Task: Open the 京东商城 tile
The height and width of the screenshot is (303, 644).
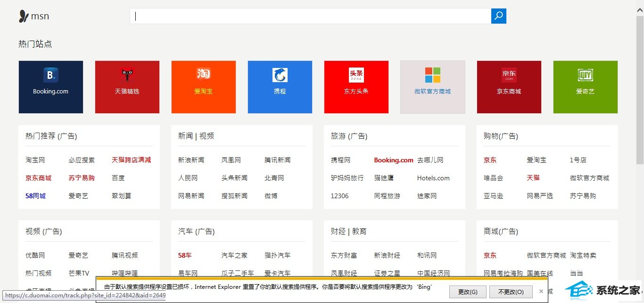Action: click(x=509, y=87)
